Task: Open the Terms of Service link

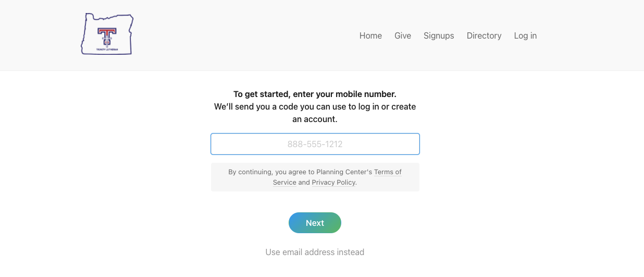Action: point(388,172)
